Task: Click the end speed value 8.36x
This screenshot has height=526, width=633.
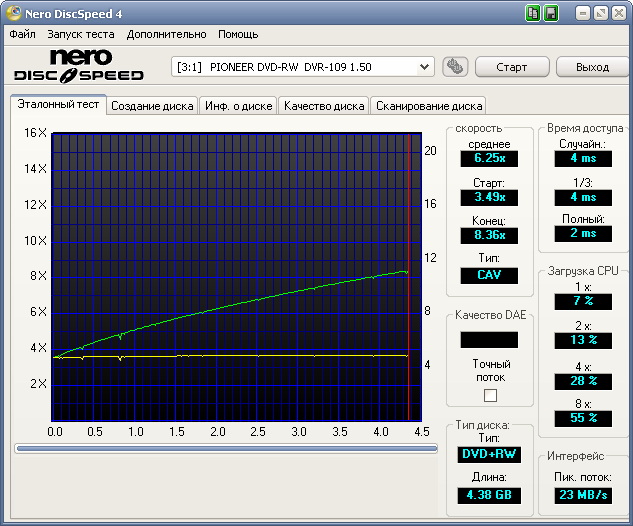Action: point(489,235)
